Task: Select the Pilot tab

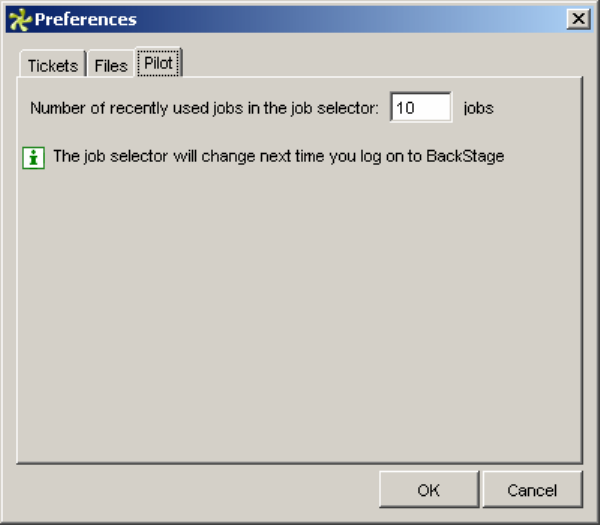Action: click(x=158, y=64)
